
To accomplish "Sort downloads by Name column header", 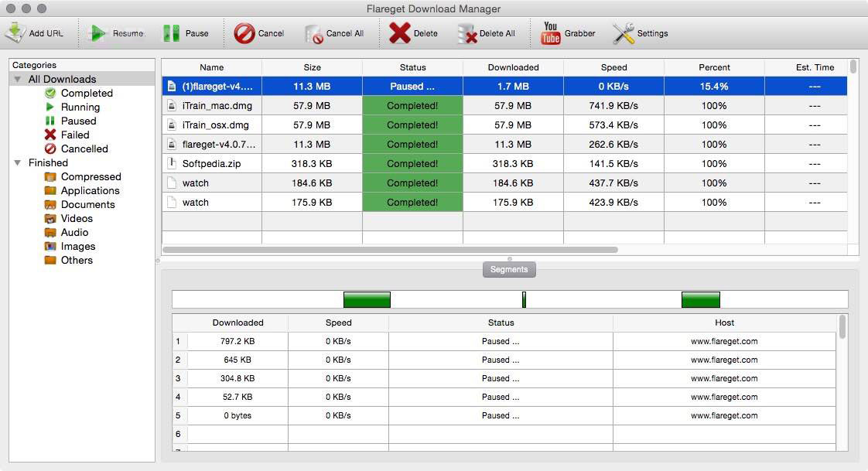I will [211, 67].
